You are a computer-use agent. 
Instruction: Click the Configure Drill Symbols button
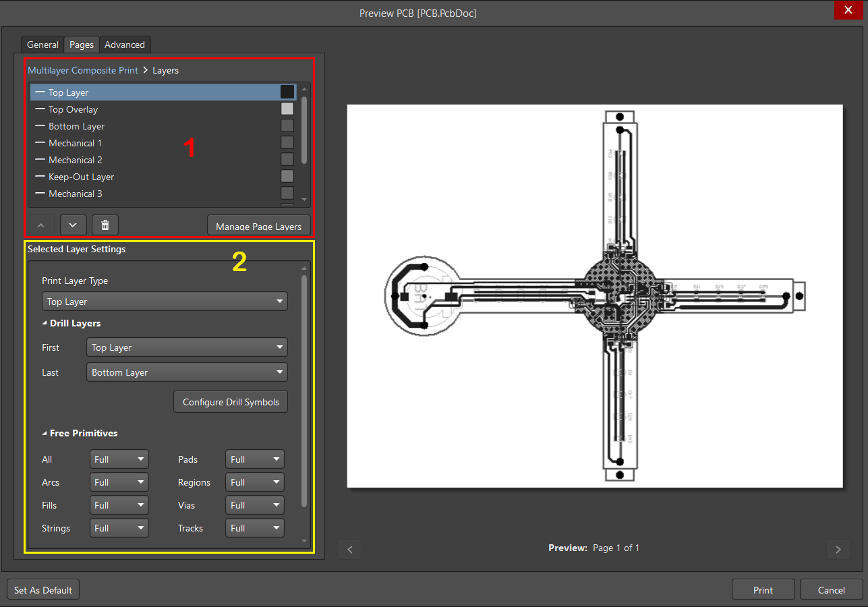[x=231, y=402]
